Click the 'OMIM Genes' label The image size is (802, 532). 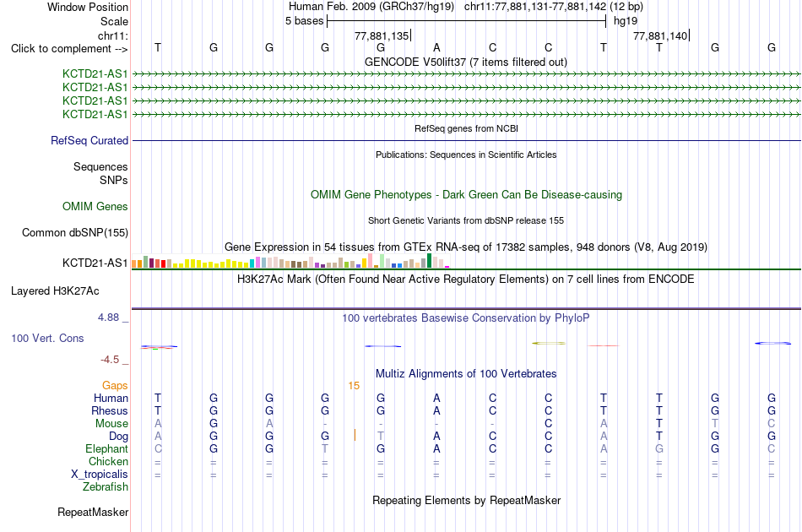(95, 206)
